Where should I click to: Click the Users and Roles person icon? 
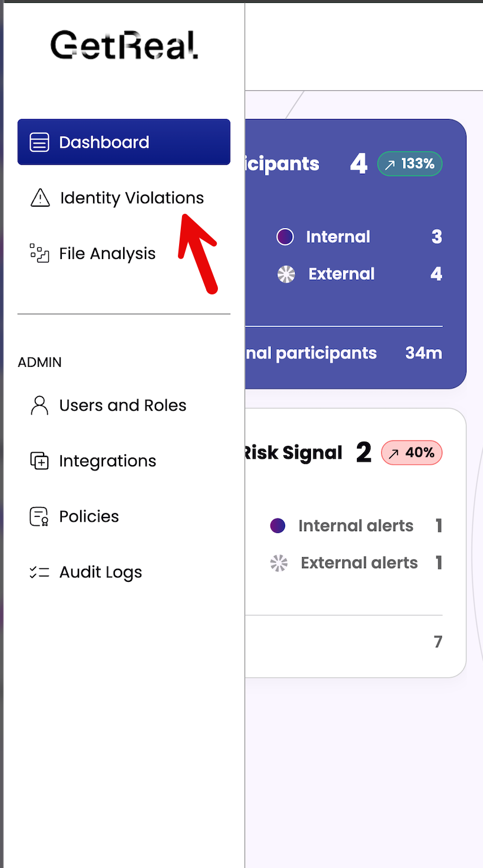pyautogui.click(x=39, y=405)
